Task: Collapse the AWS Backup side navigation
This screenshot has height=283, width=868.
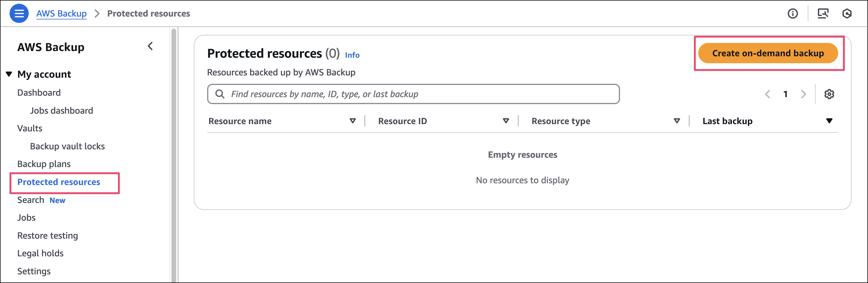Action: click(150, 46)
